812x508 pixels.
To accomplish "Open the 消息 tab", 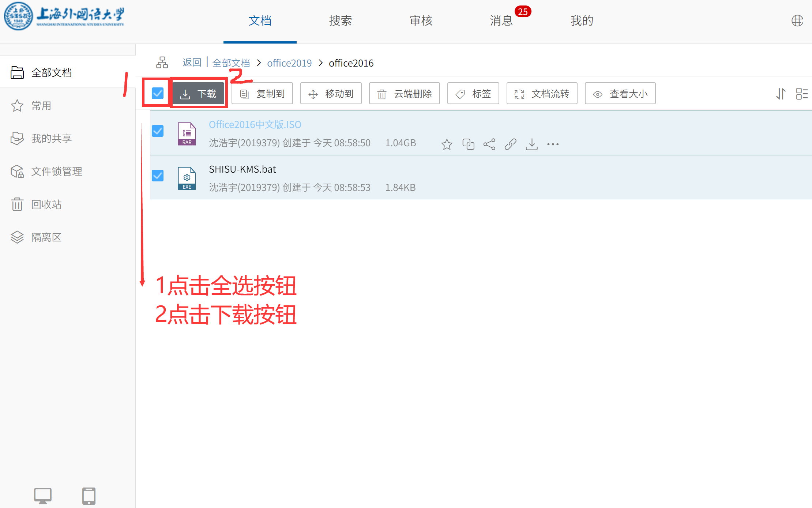I will pyautogui.click(x=501, y=21).
